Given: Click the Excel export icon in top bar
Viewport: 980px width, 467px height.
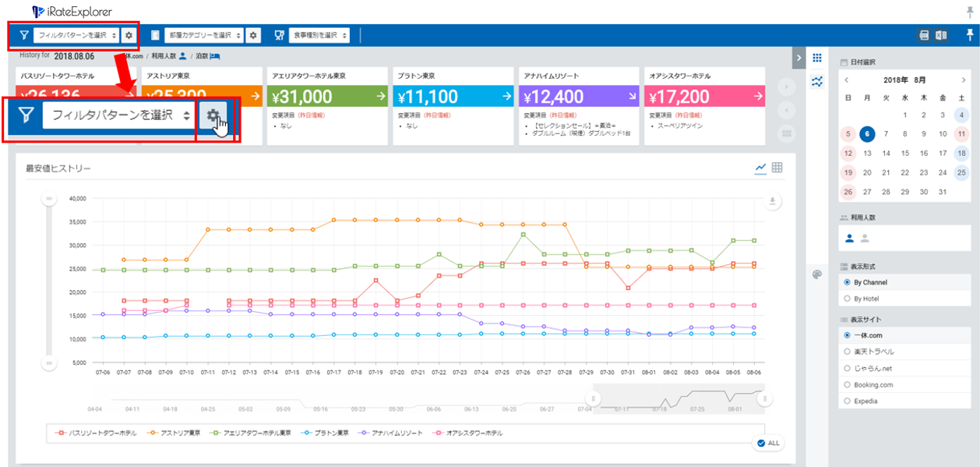Looking at the screenshot, I should [x=941, y=35].
